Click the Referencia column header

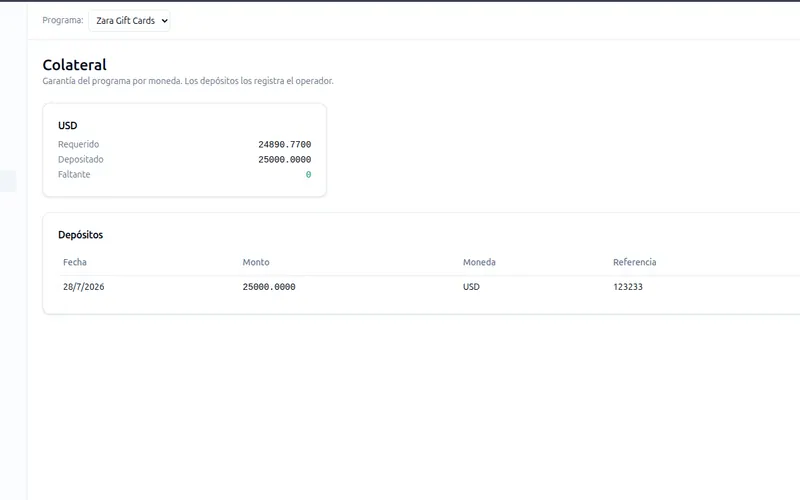click(x=635, y=262)
